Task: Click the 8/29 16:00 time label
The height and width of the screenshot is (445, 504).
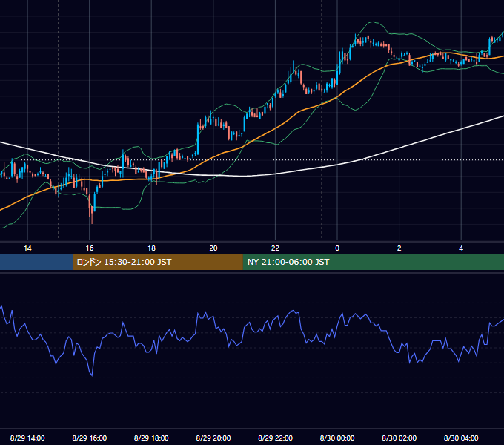Action: pos(90,438)
